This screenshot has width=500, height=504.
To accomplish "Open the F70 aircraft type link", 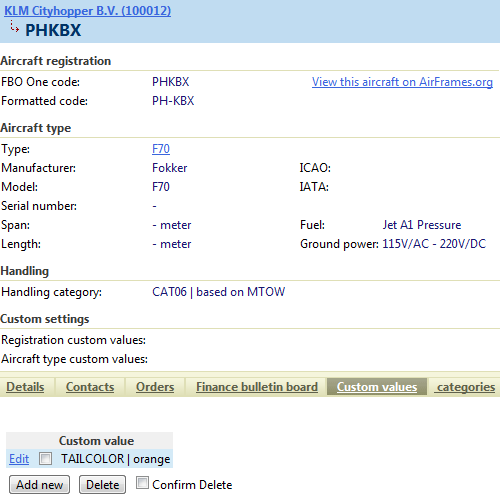I will click(x=161, y=149).
